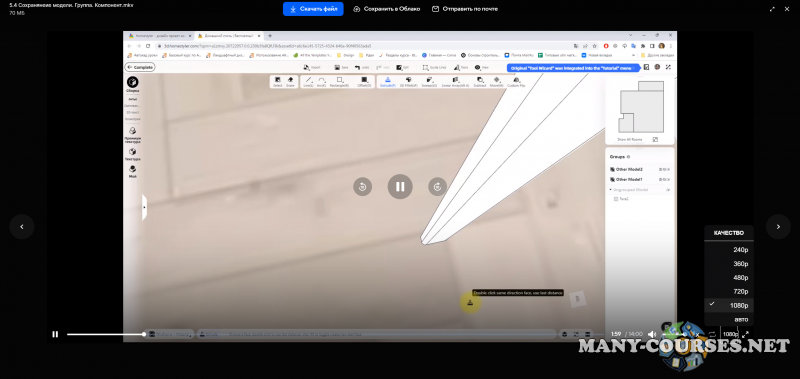The width and height of the screenshot is (800, 379).
Task: Go to next file with right arrow
Action: pyautogui.click(x=778, y=226)
